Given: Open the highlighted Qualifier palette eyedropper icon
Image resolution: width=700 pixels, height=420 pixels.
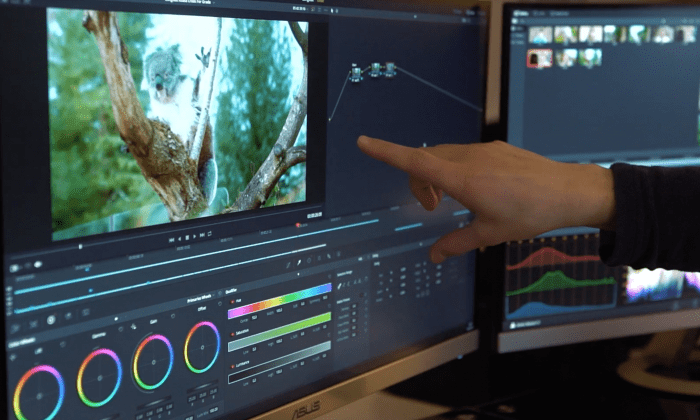Looking at the screenshot, I should tap(299, 262).
